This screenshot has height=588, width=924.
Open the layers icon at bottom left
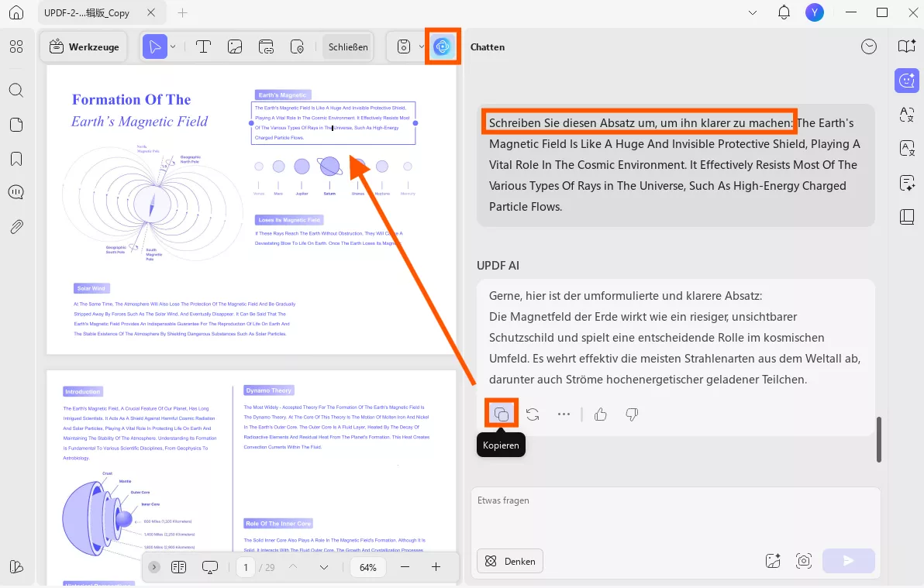[16, 567]
